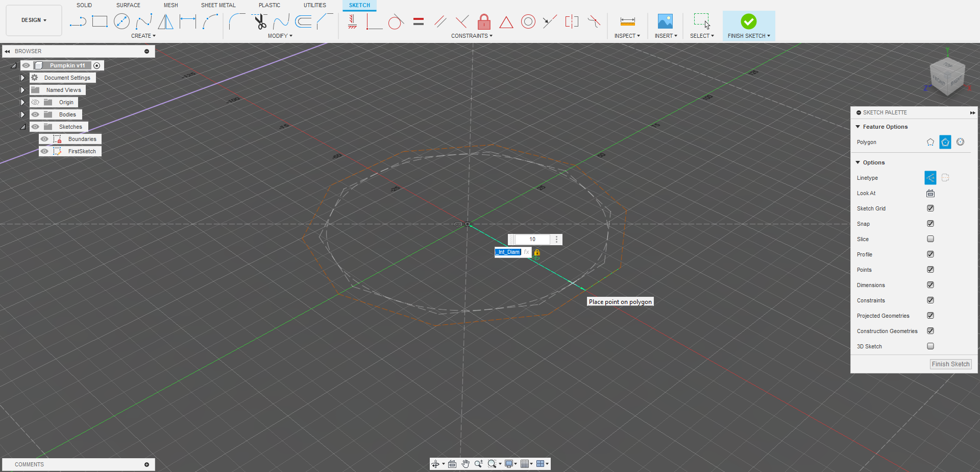This screenshot has width=980, height=472.
Task: Open the CONSTRAINTS dropdown menu
Action: 472,36
